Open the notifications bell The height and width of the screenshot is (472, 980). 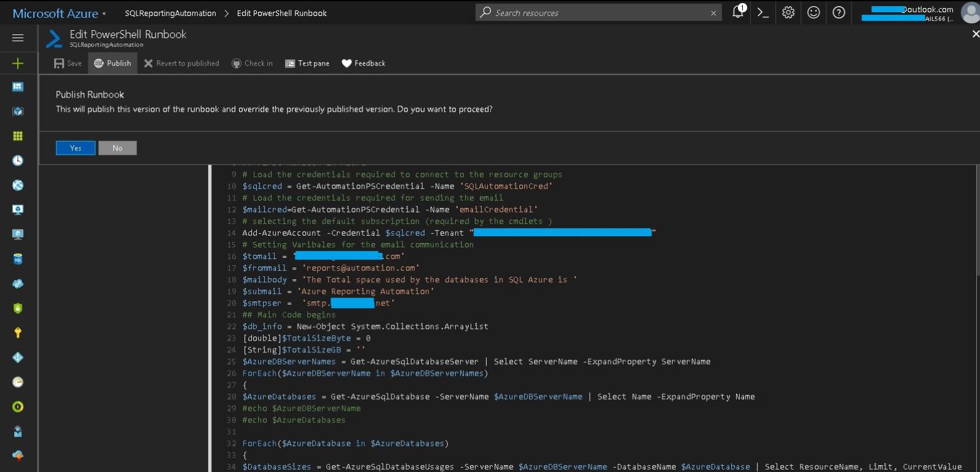point(738,12)
